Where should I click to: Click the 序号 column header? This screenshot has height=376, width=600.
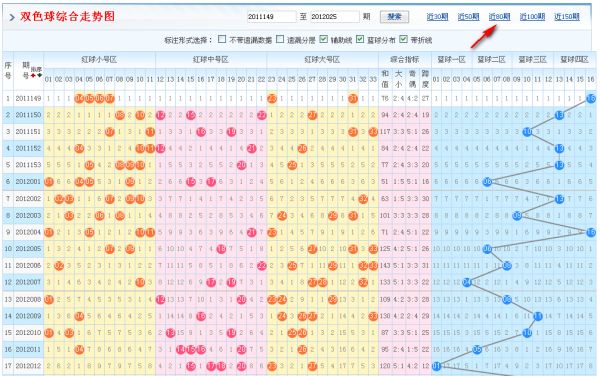(x=8, y=70)
